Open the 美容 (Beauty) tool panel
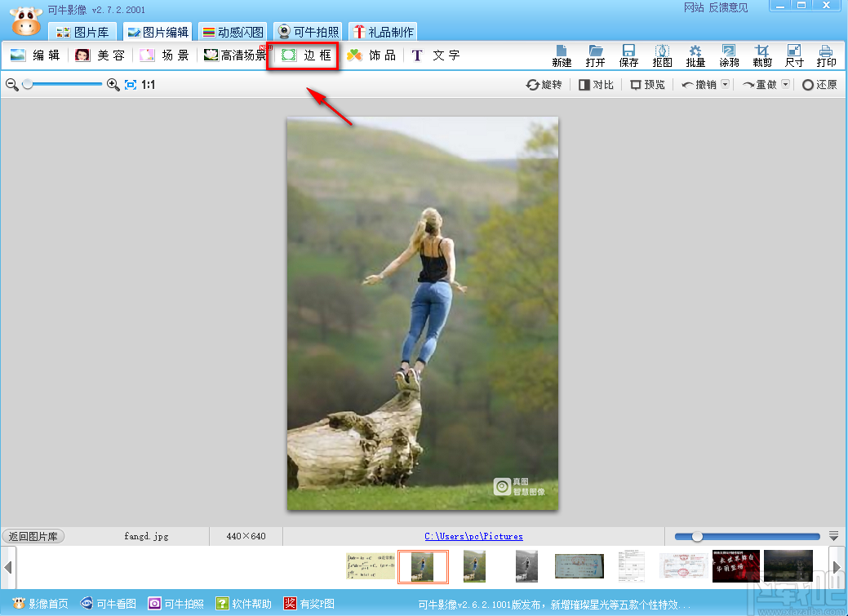Image resolution: width=848 pixels, height=616 pixels. click(100, 55)
